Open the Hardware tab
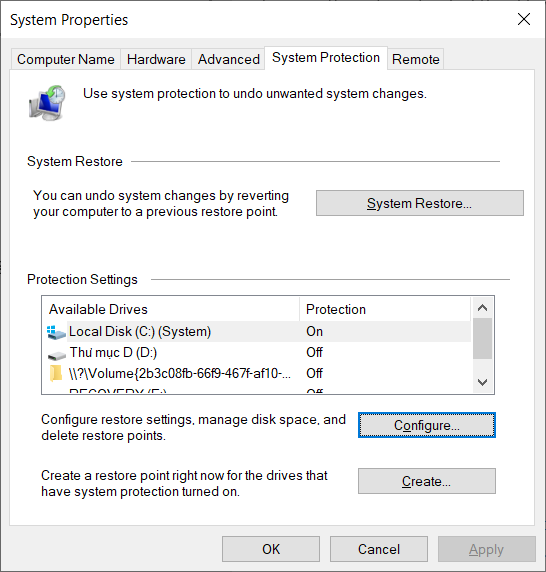546x572 pixels. tap(156, 59)
